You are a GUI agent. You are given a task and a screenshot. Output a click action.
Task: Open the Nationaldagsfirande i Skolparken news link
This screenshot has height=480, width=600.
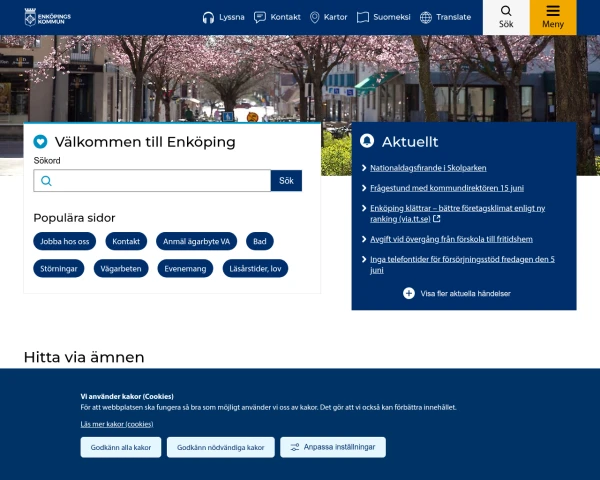pyautogui.click(x=428, y=168)
